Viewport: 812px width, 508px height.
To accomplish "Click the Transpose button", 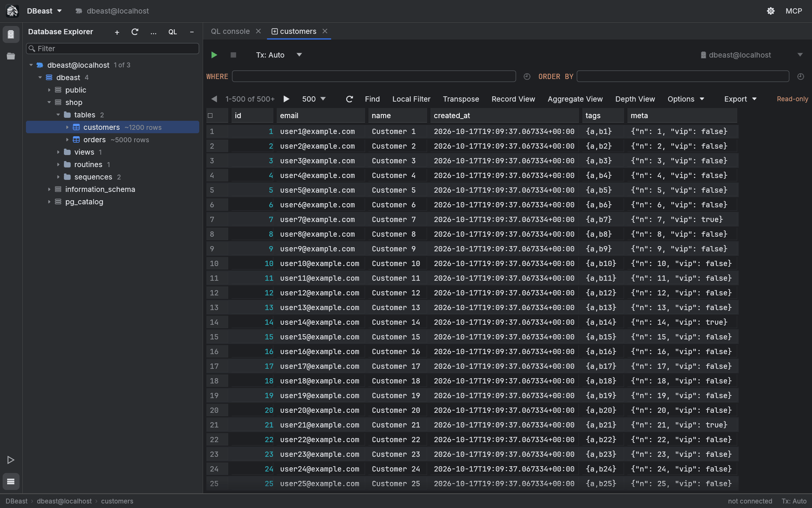I will tap(461, 99).
